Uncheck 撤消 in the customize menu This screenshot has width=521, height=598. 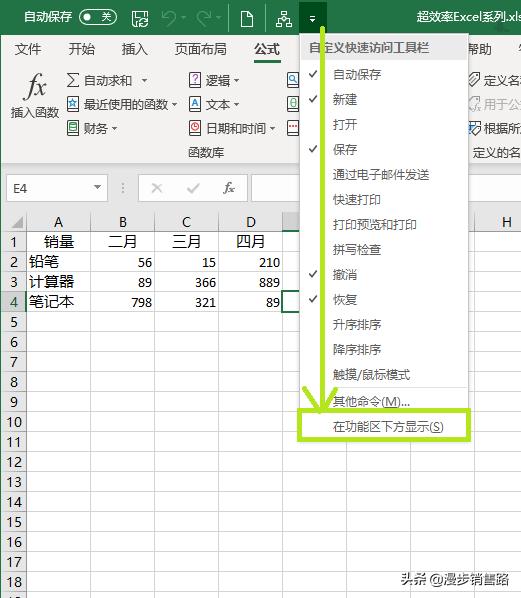384,275
